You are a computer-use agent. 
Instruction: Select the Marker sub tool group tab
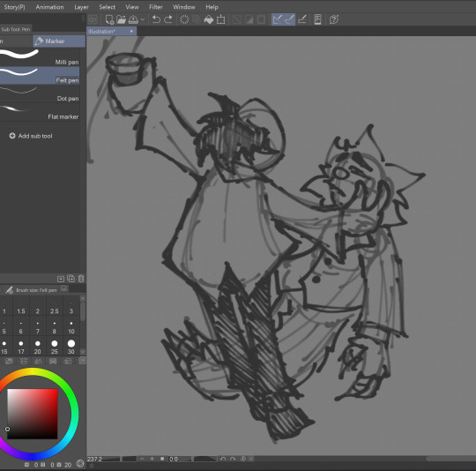coord(59,41)
